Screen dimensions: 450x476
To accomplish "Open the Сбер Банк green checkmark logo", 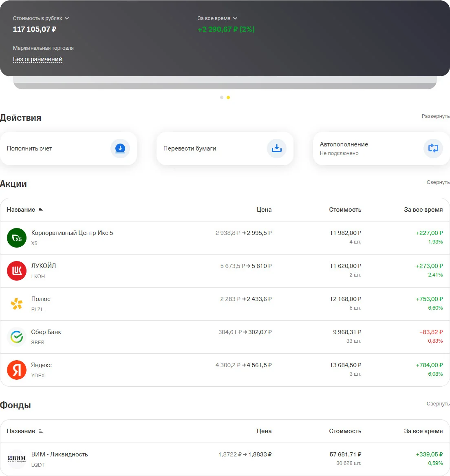I will tap(17, 337).
